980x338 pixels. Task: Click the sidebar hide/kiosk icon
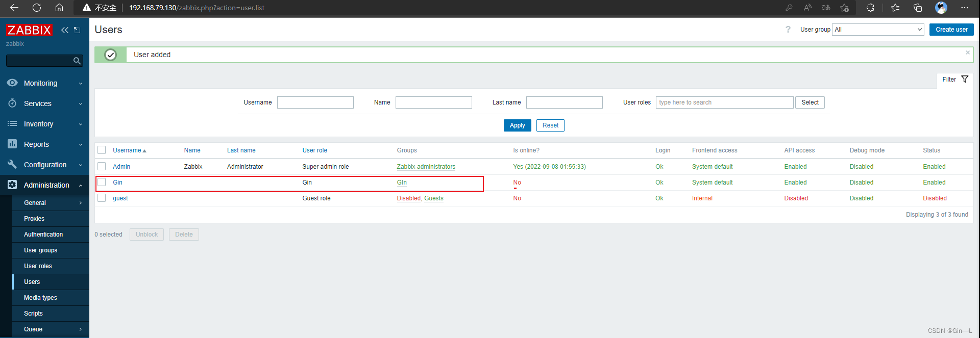77,30
